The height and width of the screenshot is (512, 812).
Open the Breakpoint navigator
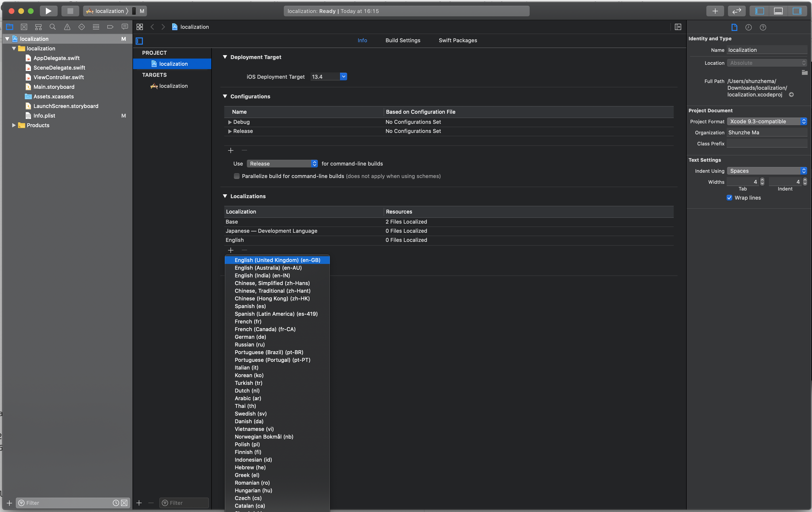110,27
